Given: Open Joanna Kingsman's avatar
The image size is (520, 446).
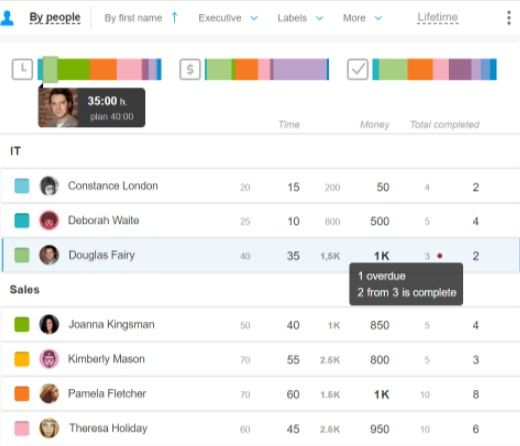Looking at the screenshot, I should (49, 324).
